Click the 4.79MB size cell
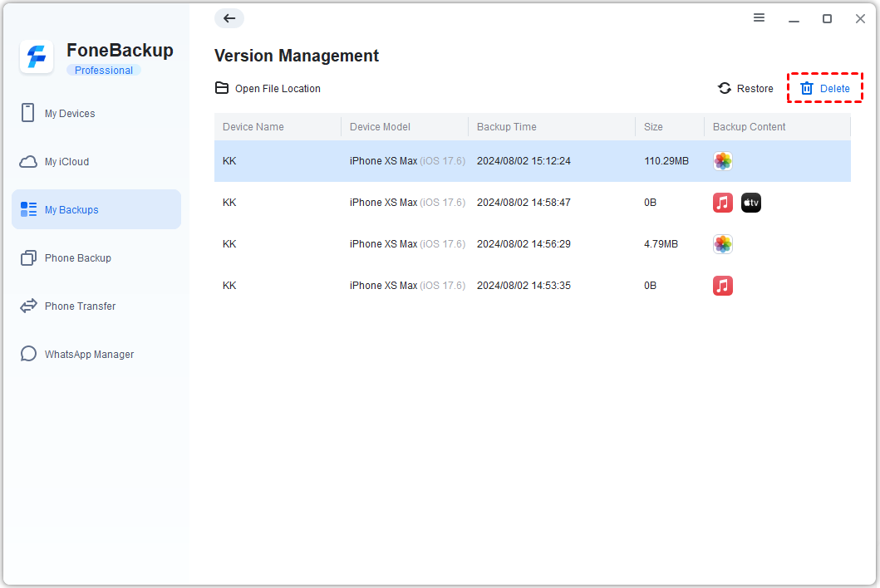 click(661, 244)
